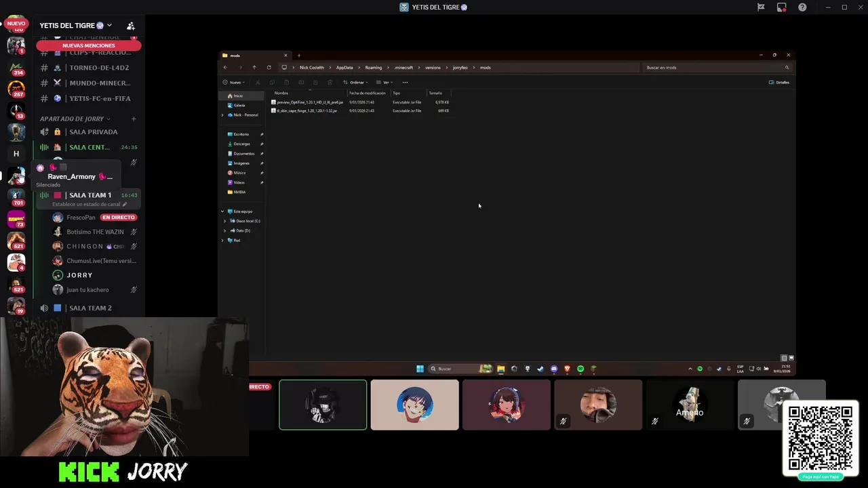Show hidden tray icons chevron

tap(690, 369)
